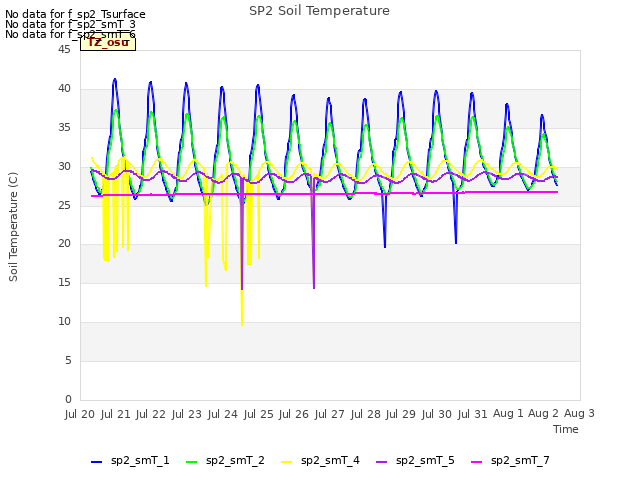Click the Jul 27 x-axis tick label
The image size is (640, 480).
coord(329,414)
